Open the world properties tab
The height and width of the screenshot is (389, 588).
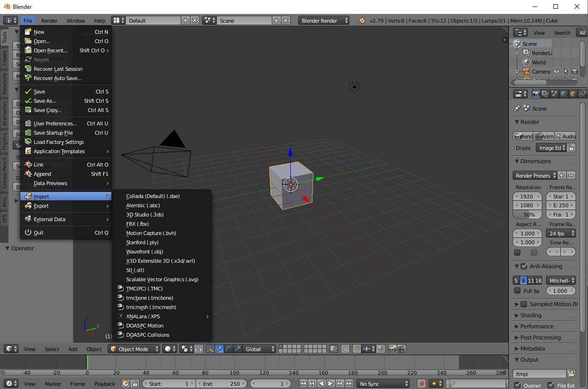pos(563,94)
